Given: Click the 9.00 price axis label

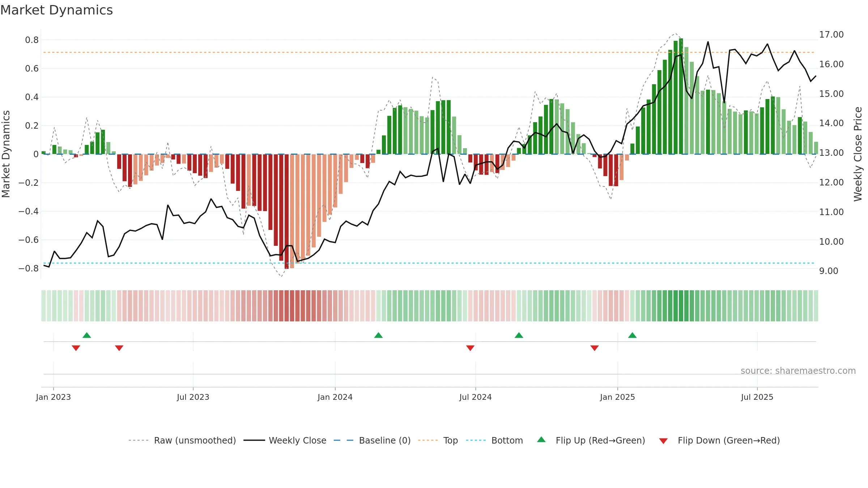Looking at the screenshot, I should (x=829, y=271).
